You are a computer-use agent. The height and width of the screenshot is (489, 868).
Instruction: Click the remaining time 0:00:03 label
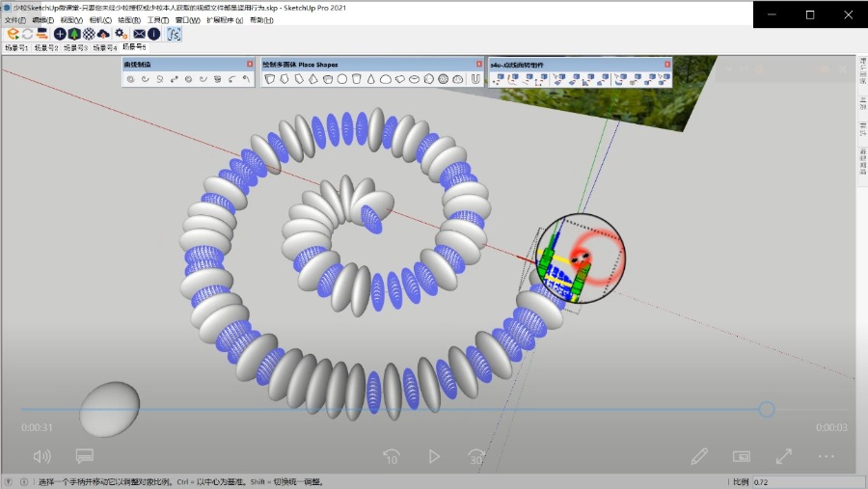(831, 427)
